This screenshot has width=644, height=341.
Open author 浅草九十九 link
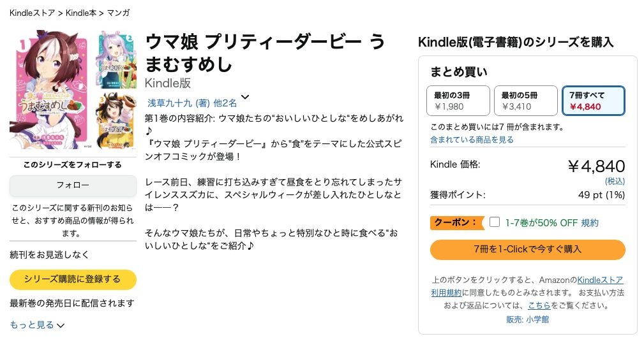(169, 102)
